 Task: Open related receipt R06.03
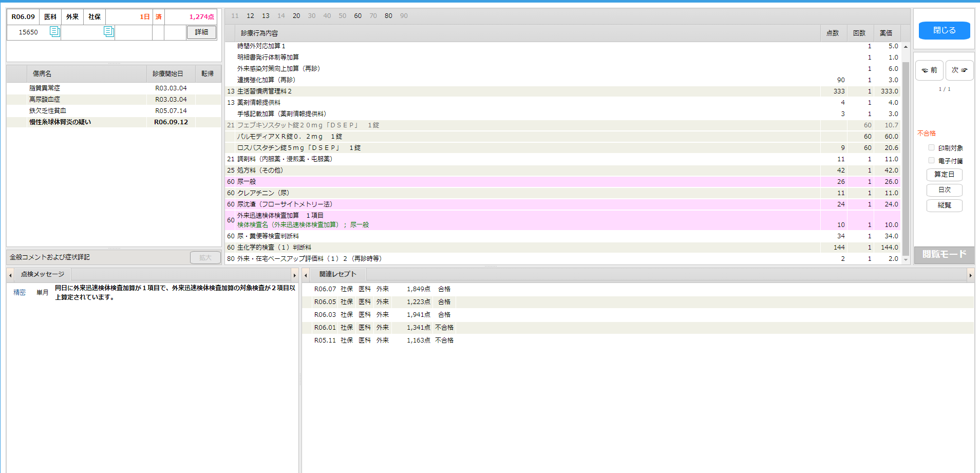pos(638,315)
